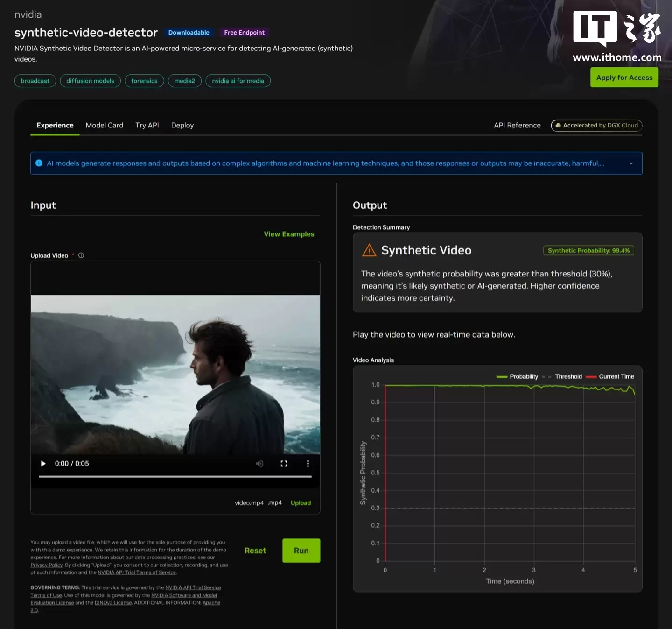672x629 pixels.
Task: Toggle Probability series in chart legend
Action: click(x=518, y=377)
